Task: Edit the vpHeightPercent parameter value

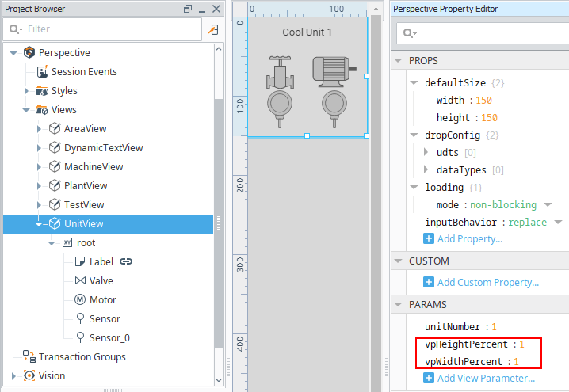Action: [x=521, y=344]
